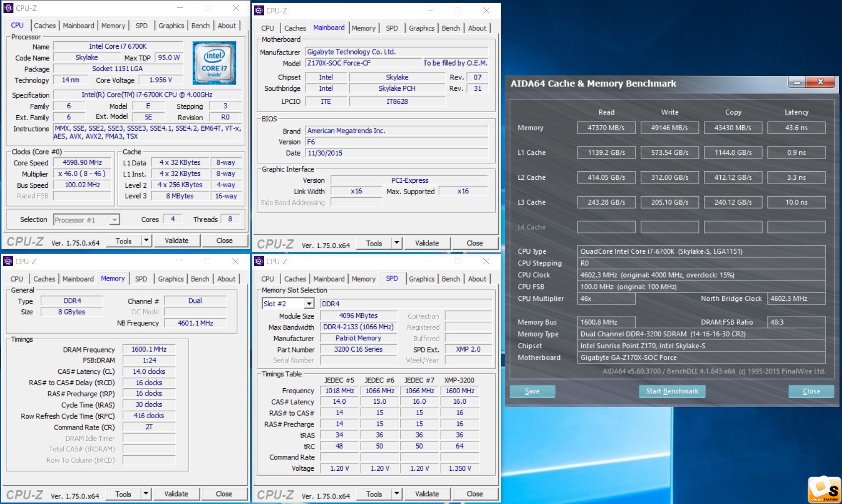The height and width of the screenshot is (504, 842).
Task: Open Bench tab in the Memory window
Action: [200, 279]
